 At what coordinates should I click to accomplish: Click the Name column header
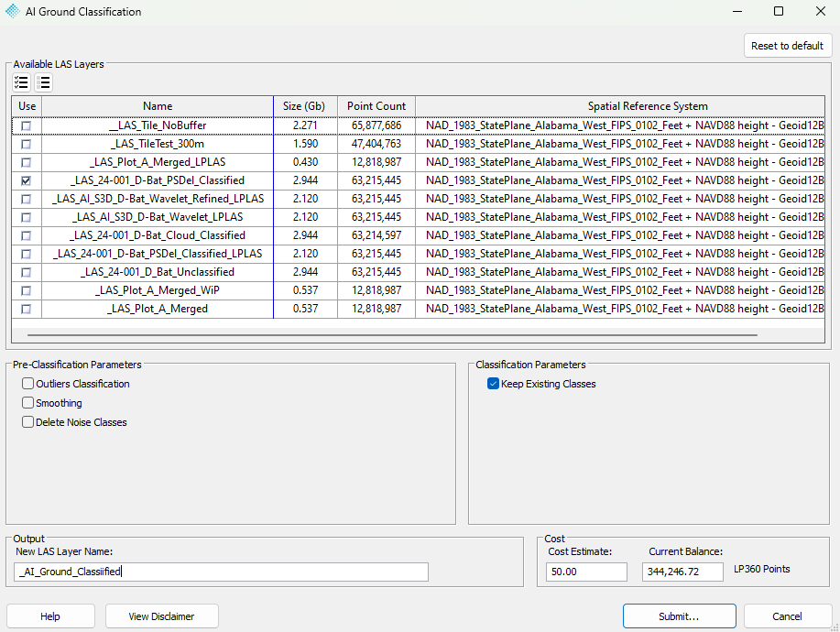tap(157, 105)
